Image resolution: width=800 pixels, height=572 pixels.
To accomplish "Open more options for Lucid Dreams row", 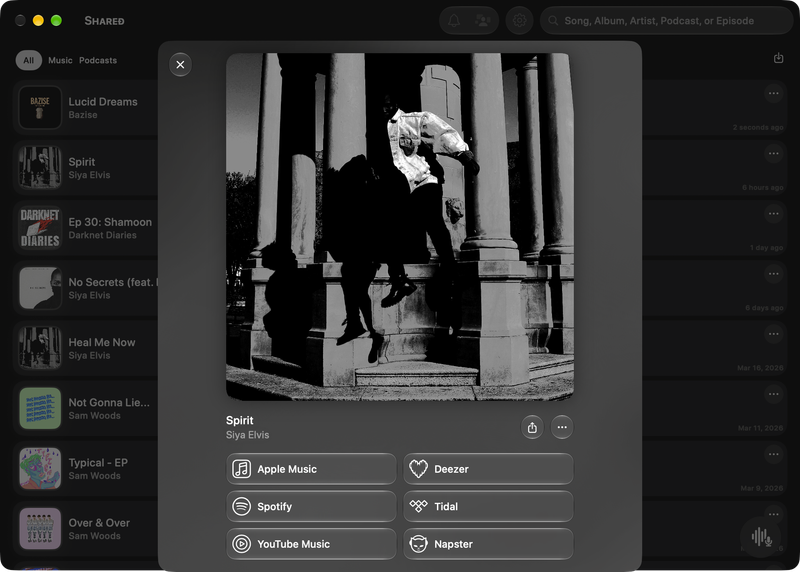I will point(773,93).
